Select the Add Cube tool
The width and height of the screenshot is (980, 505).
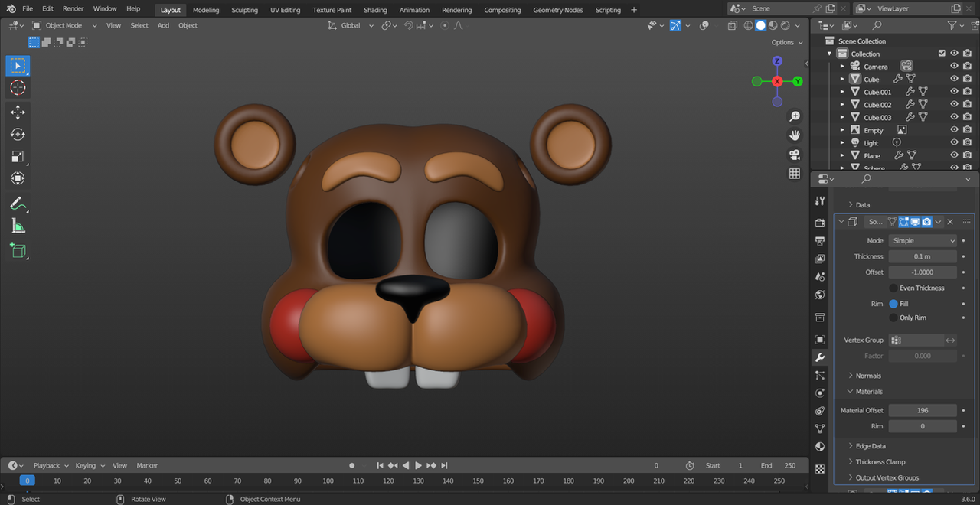pos(18,250)
